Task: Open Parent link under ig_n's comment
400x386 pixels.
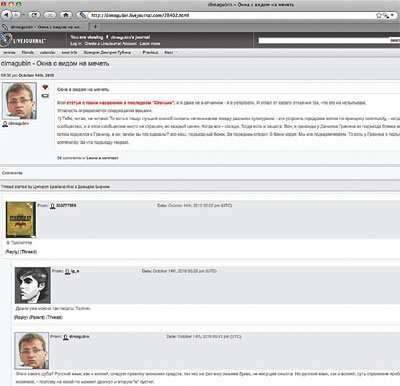Action: click(37, 317)
